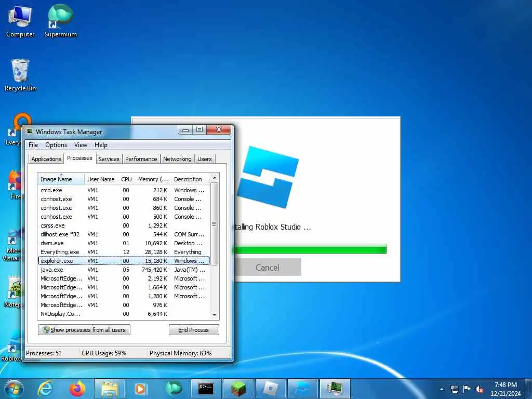Switch to the Applications tab
The width and height of the screenshot is (532, 399).
point(46,159)
